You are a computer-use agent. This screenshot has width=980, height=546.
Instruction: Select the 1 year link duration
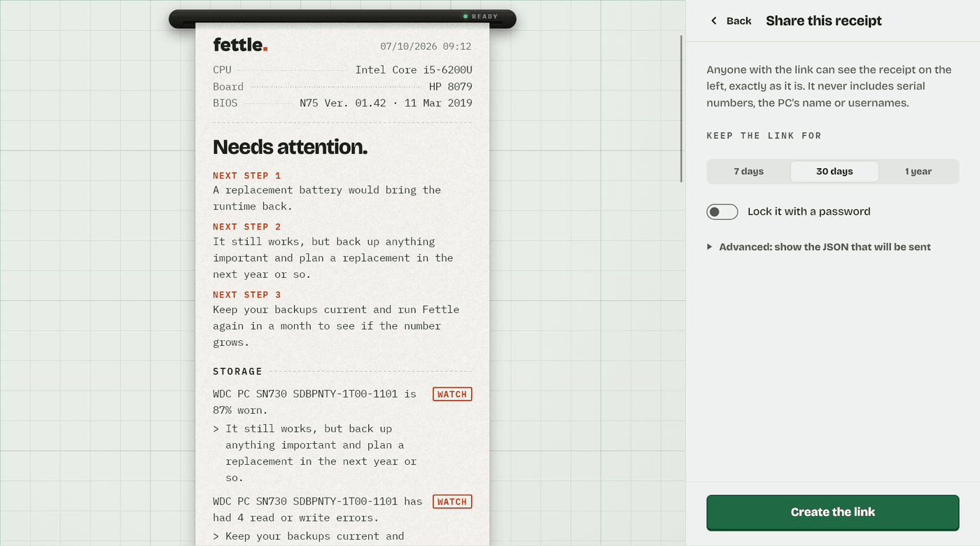point(918,171)
